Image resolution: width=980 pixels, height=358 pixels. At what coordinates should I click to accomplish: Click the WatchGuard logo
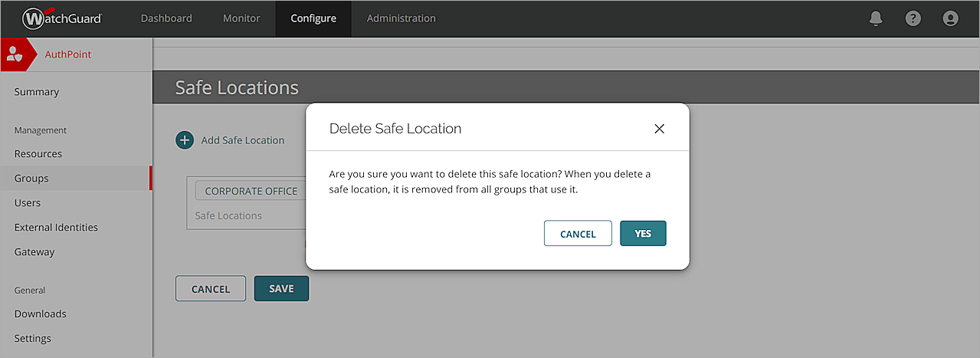click(x=62, y=18)
